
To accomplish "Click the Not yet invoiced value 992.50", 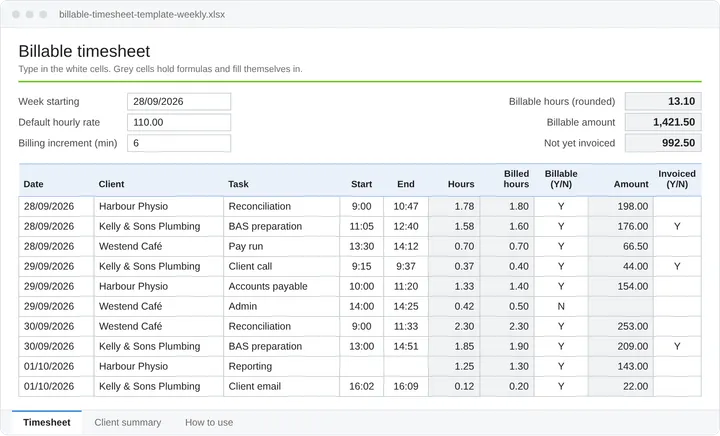I will (x=663, y=143).
